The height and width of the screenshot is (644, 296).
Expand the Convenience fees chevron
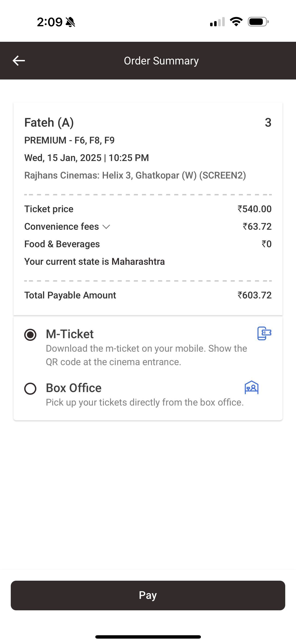tap(106, 227)
